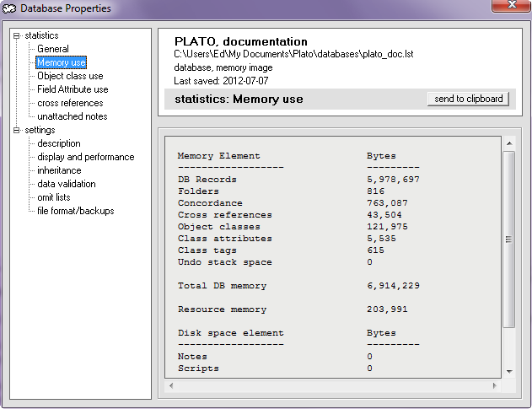The height and width of the screenshot is (409, 532).
Task: Open Object class use statistics
Action: point(70,76)
